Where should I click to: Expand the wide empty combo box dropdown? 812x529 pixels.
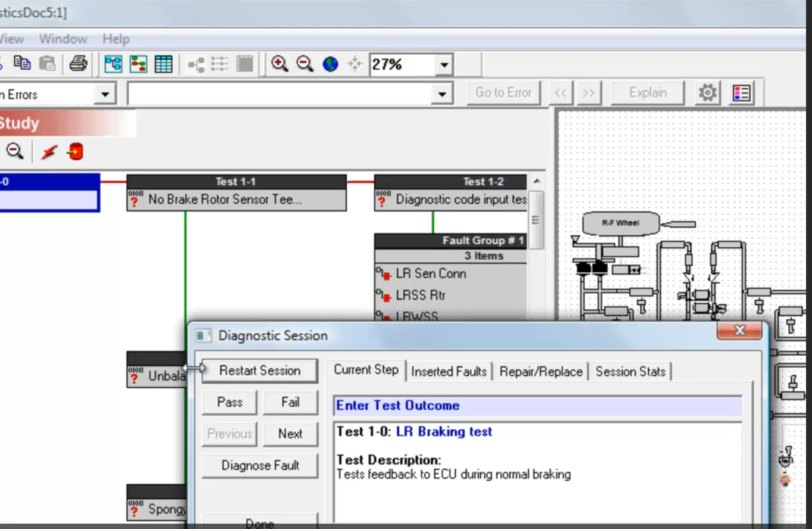(441, 94)
